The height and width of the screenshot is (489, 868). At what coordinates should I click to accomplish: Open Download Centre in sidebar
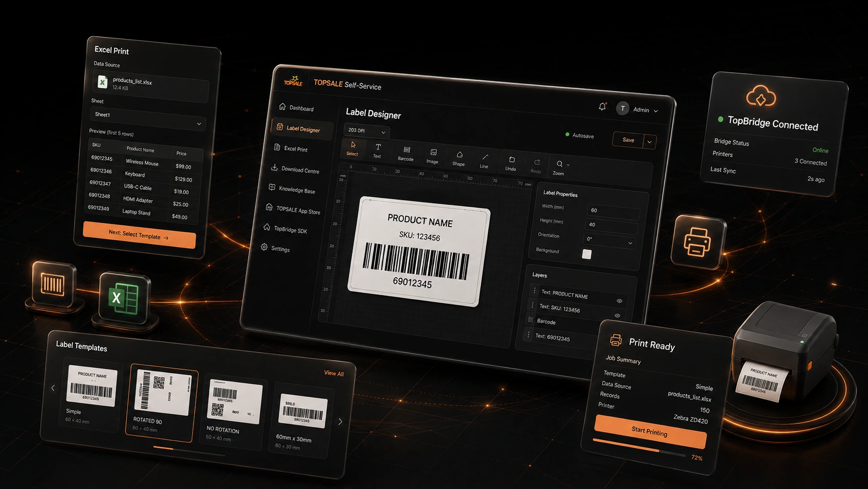pyautogui.click(x=295, y=169)
